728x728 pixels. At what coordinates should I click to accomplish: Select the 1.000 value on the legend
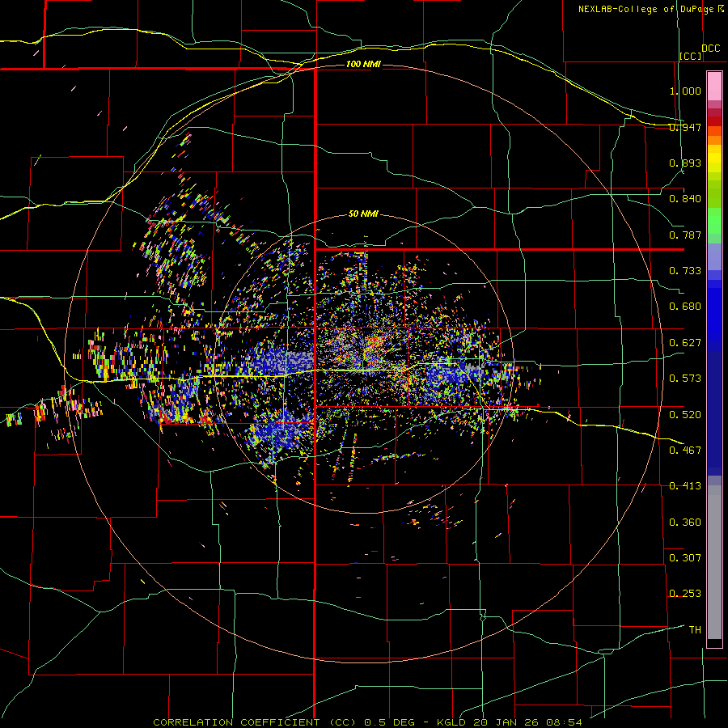(685, 91)
